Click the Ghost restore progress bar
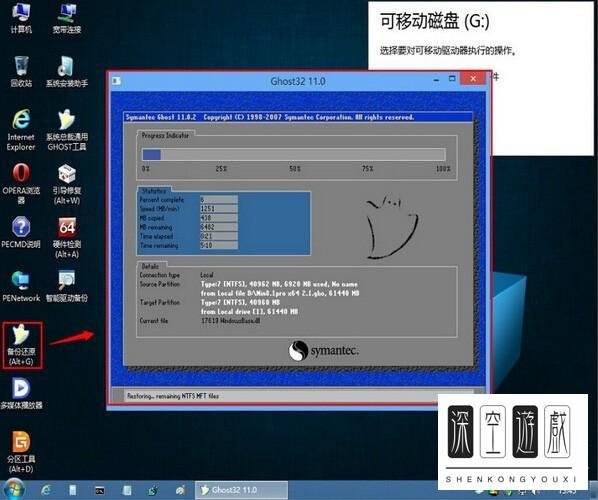The width and height of the screenshot is (598, 500). coord(294,154)
